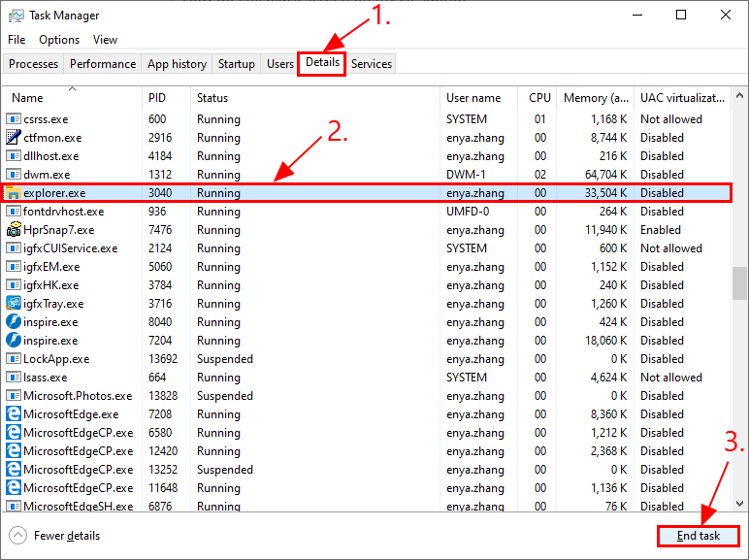Select the first inspire.exe process icon
This screenshot has height=560, width=749.
click(x=14, y=322)
